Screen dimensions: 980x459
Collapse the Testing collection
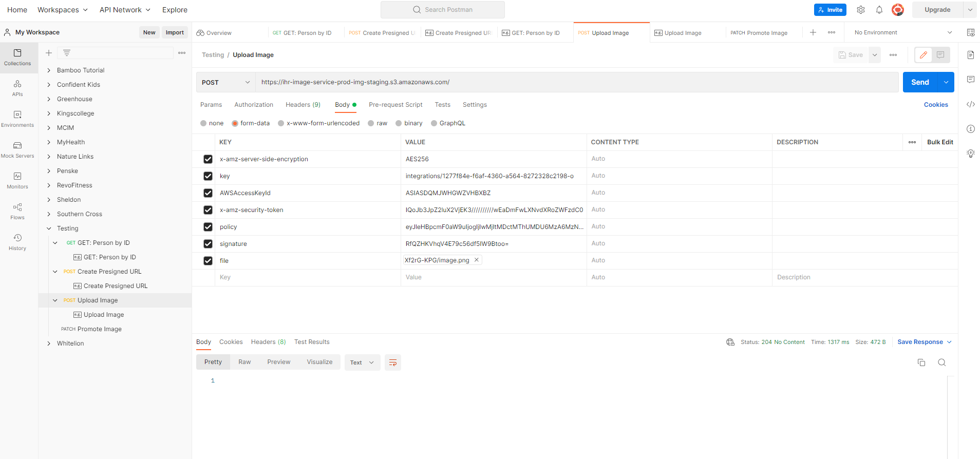pyautogui.click(x=49, y=228)
